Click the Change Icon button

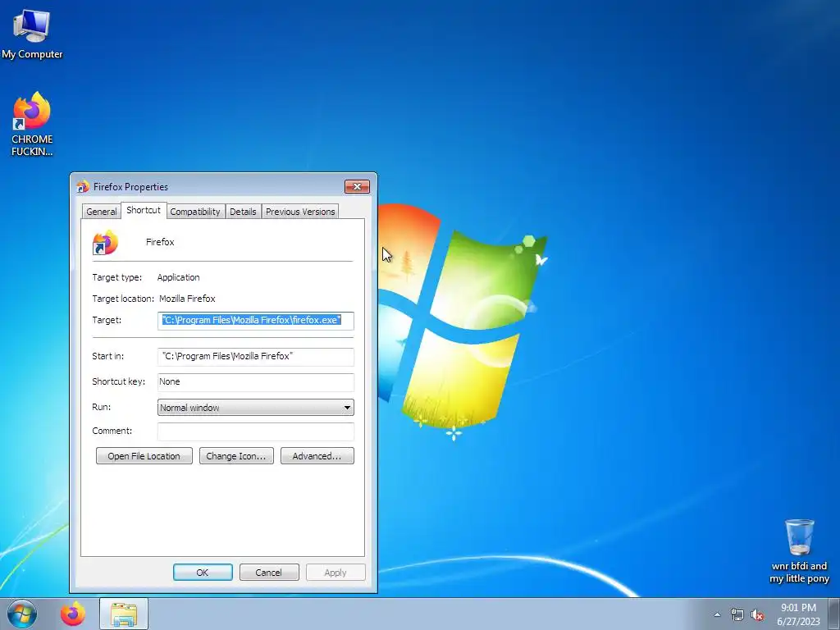click(x=236, y=456)
